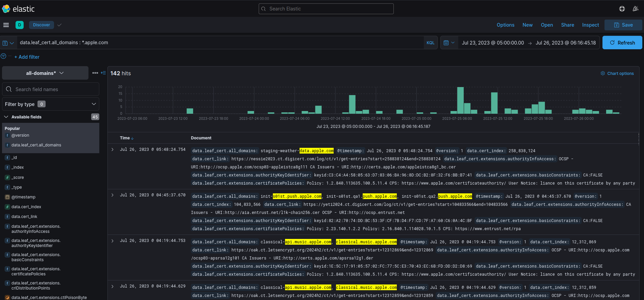Click the Search field names box
The width and height of the screenshot is (644, 300).
(51, 89)
